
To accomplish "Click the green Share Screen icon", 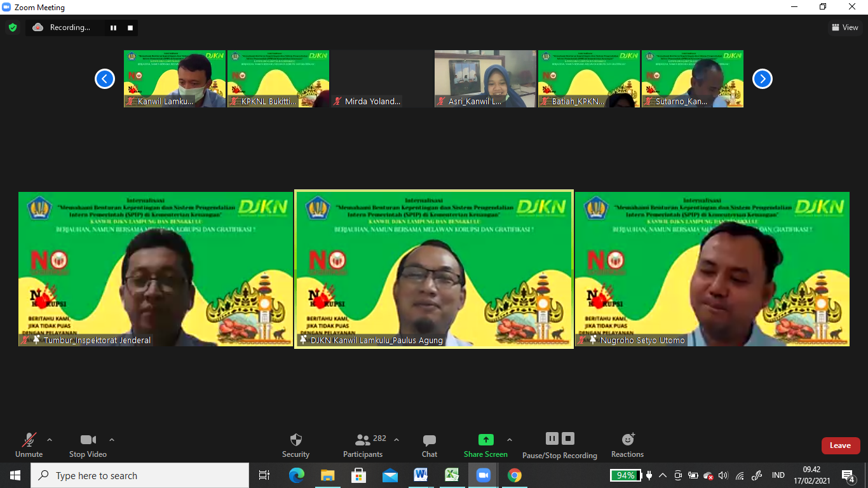I will click(x=485, y=440).
